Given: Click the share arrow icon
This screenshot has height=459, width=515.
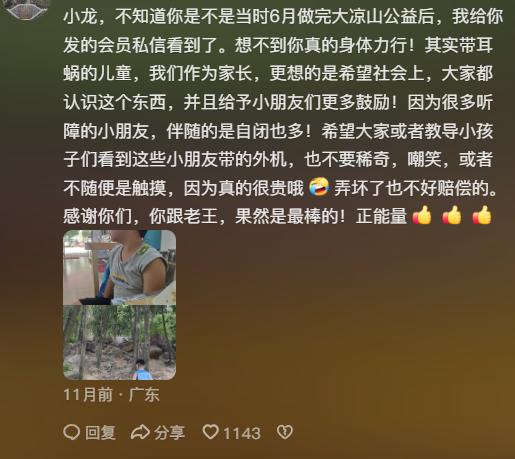Looking at the screenshot, I should pyautogui.click(x=140, y=432).
